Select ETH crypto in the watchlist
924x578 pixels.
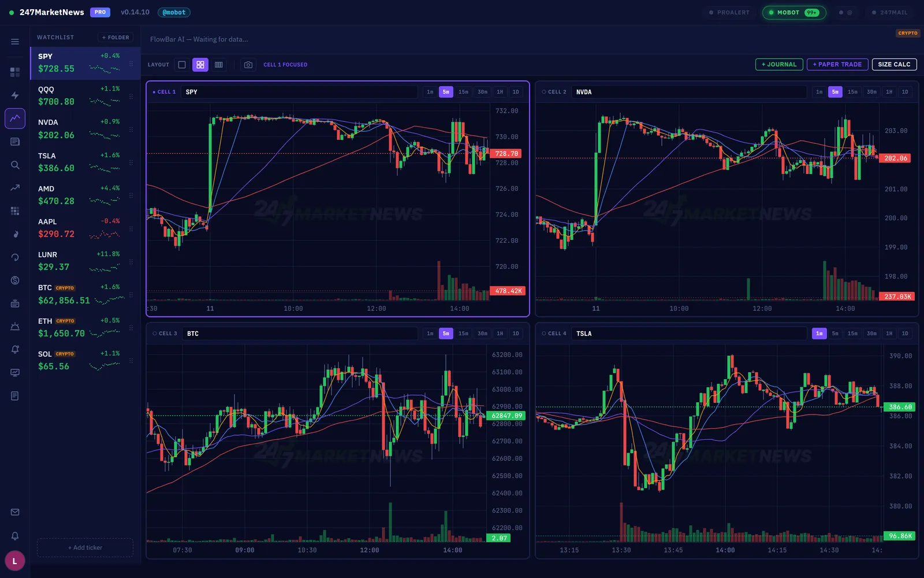(x=85, y=328)
